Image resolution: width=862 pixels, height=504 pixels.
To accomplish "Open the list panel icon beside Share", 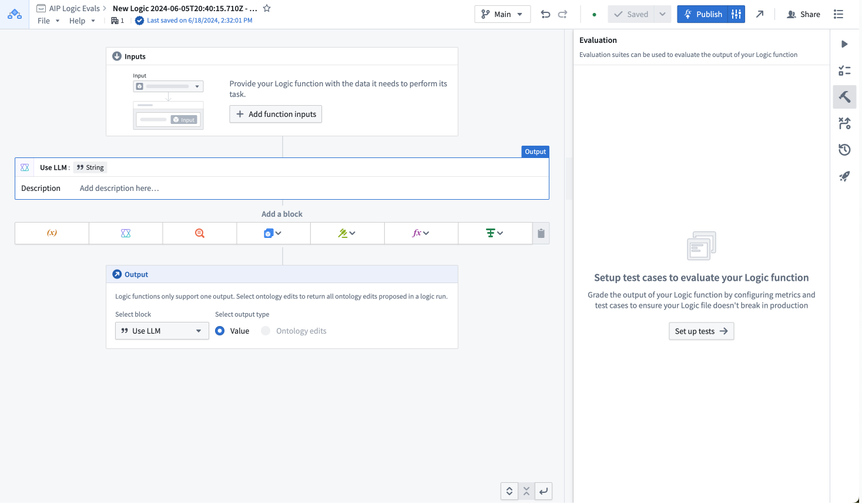I will [838, 14].
